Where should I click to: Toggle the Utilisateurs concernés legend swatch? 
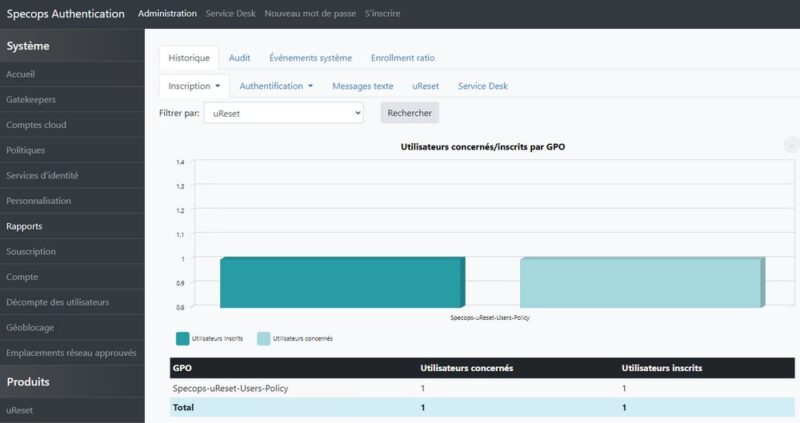pos(264,338)
